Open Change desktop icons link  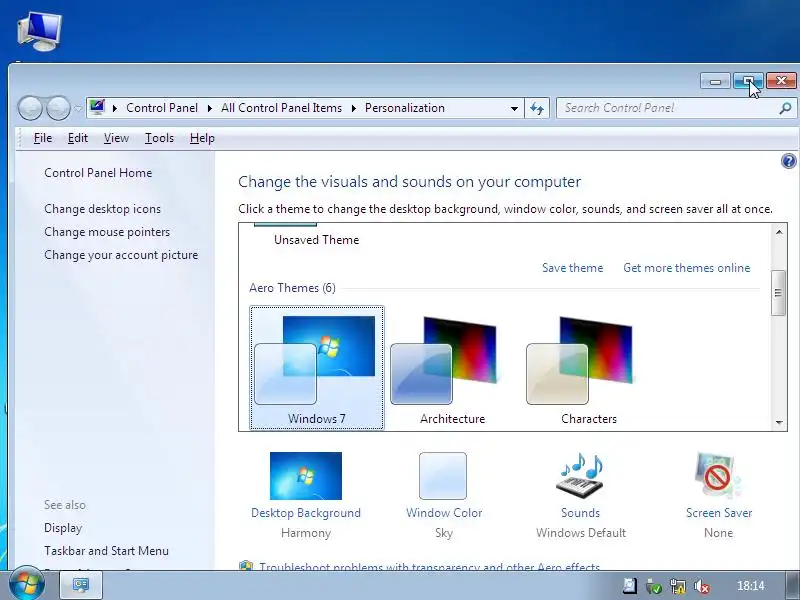click(103, 209)
